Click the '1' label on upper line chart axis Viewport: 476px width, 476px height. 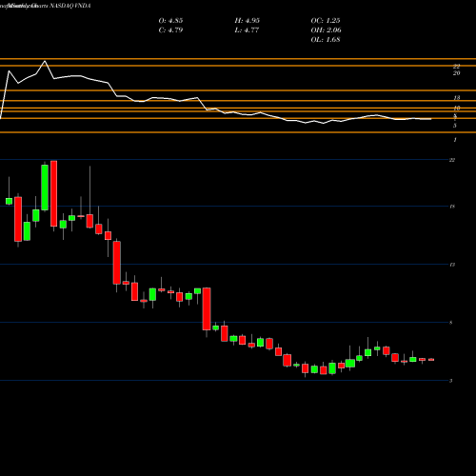tap(455, 140)
